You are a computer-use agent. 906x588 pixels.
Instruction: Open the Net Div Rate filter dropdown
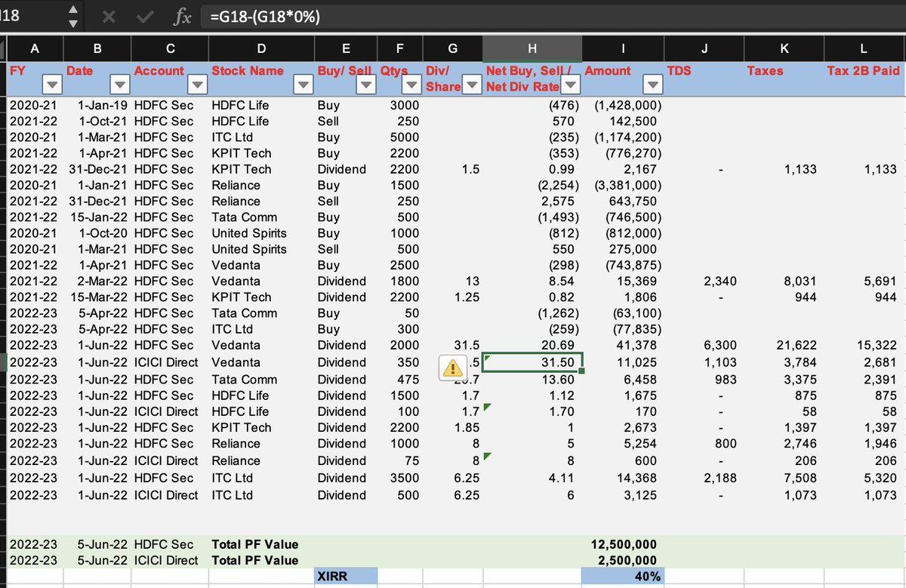click(x=569, y=85)
